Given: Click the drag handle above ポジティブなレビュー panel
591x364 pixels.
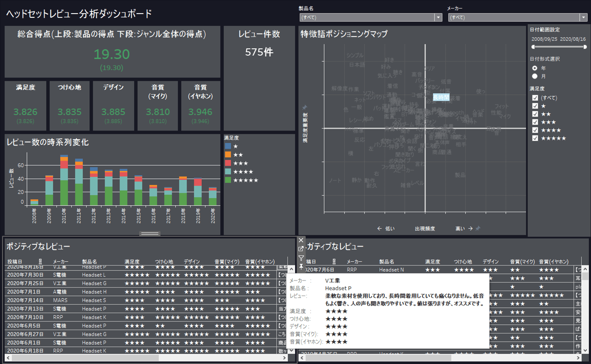Looking at the screenshot, I should [150, 233].
